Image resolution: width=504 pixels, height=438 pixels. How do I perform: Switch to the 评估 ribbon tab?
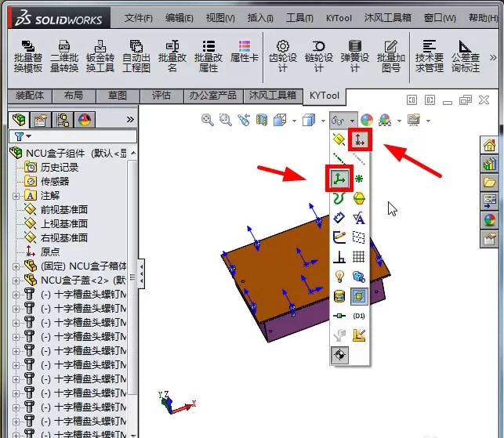pos(161,96)
